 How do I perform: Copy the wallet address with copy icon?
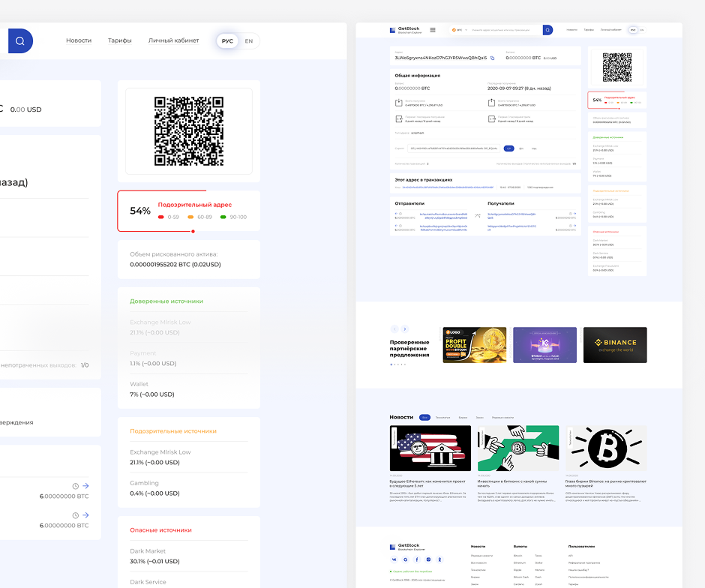(x=493, y=58)
